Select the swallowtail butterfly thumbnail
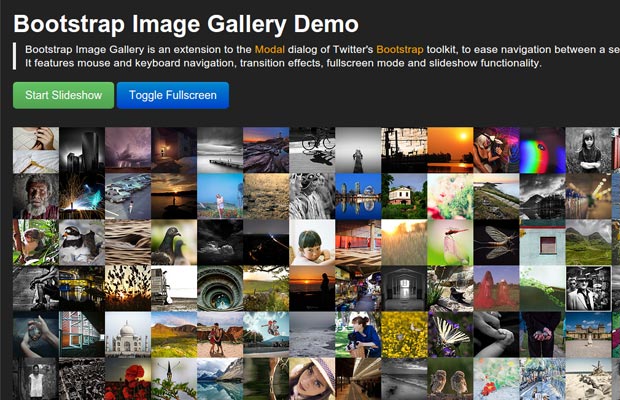 450,334
